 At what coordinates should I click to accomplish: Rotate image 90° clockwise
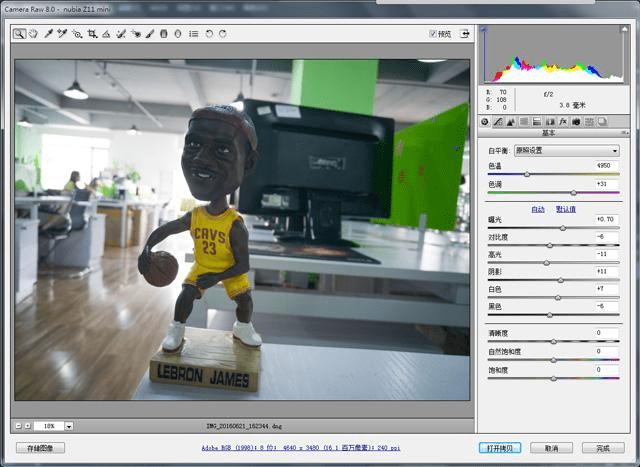222,34
